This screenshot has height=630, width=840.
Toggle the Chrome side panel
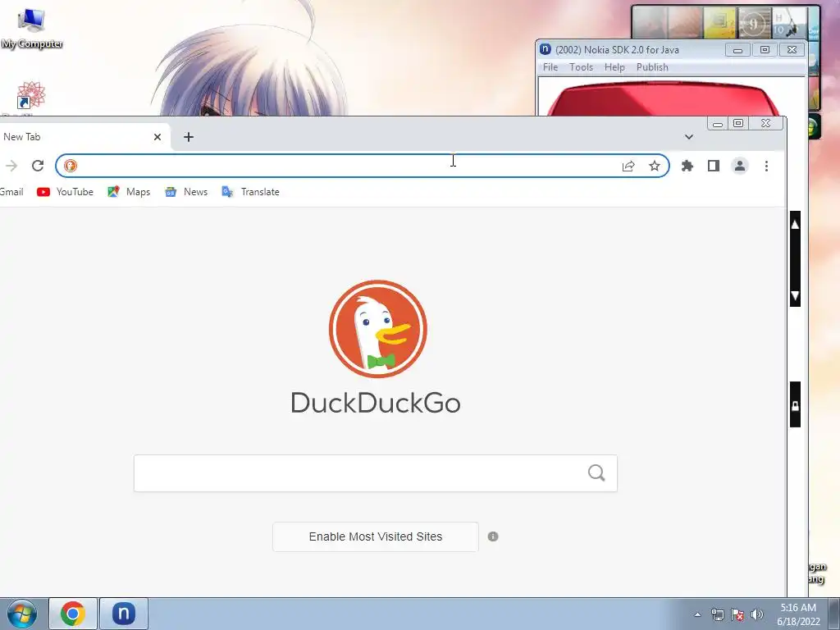tap(714, 166)
